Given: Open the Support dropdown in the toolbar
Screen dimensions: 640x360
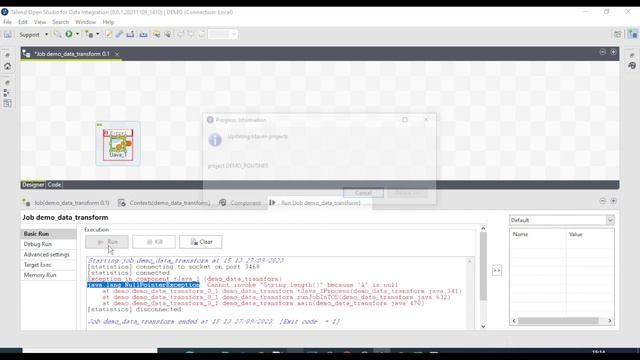Looking at the screenshot, I should point(33,35).
